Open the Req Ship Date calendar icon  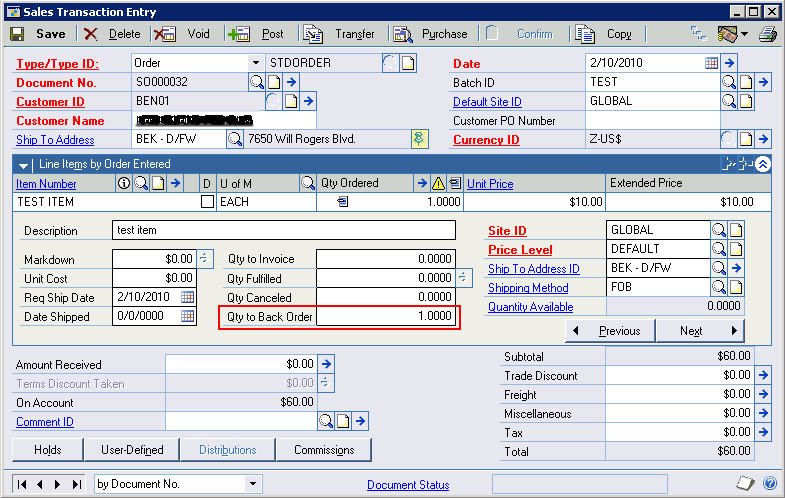[x=187, y=297]
